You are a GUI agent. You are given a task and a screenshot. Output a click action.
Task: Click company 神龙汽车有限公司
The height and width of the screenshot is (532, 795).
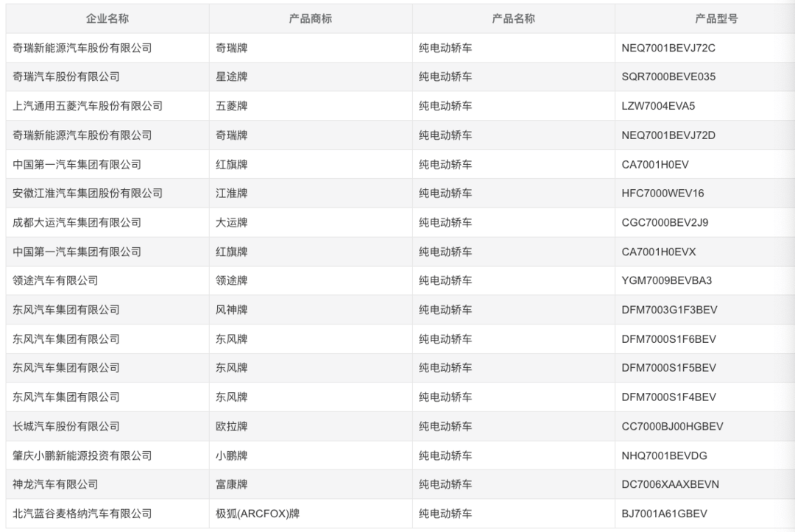[x=55, y=484]
